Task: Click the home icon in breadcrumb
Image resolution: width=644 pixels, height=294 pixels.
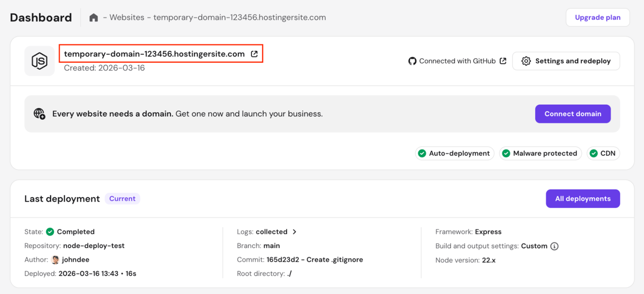Action: (94, 17)
